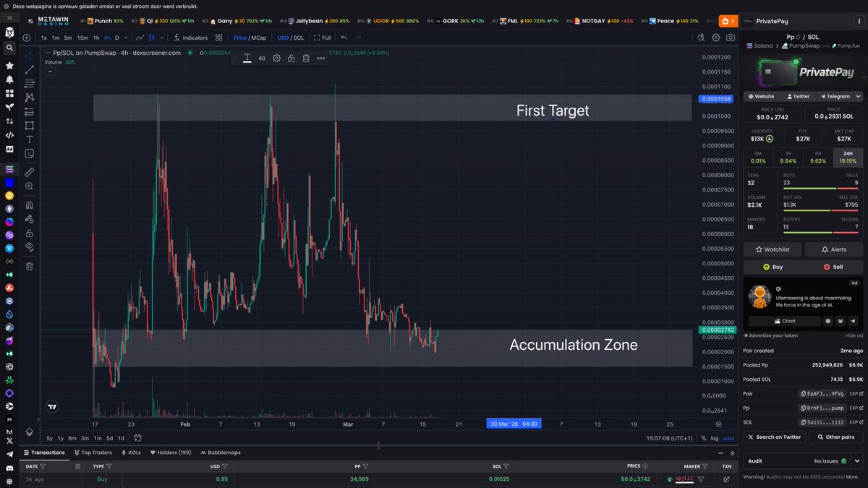This screenshot has height=488, width=868.
Task: Select the 3m range at chart bottom
Action: coord(85,438)
